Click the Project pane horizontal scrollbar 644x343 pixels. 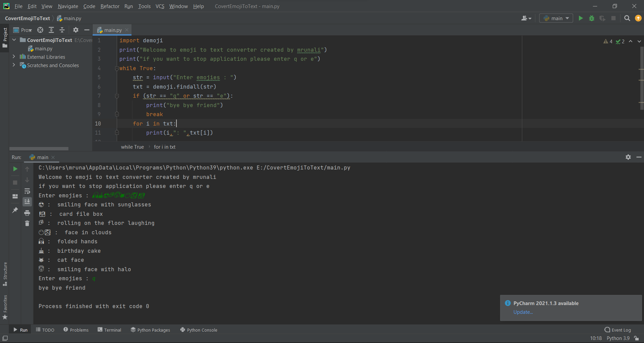pos(39,148)
